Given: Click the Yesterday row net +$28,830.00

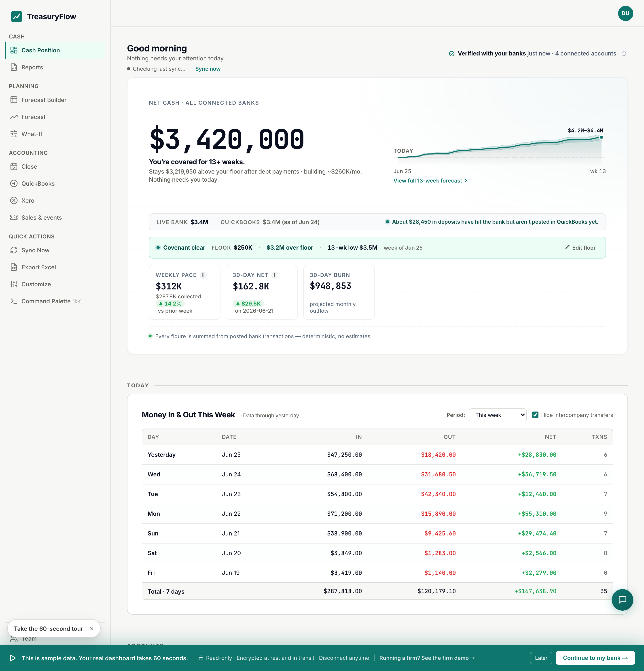Looking at the screenshot, I should 537,455.
